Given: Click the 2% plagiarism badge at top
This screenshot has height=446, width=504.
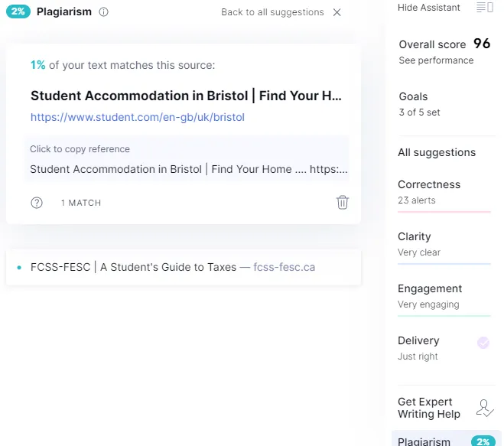Looking at the screenshot, I should tap(18, 11).
